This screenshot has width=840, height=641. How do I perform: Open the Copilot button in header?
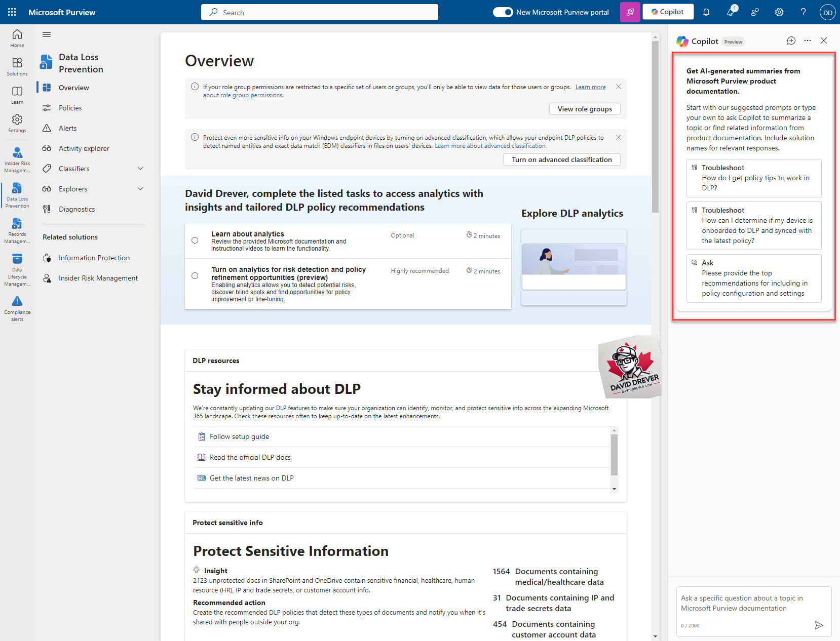(x=668, y=12)
